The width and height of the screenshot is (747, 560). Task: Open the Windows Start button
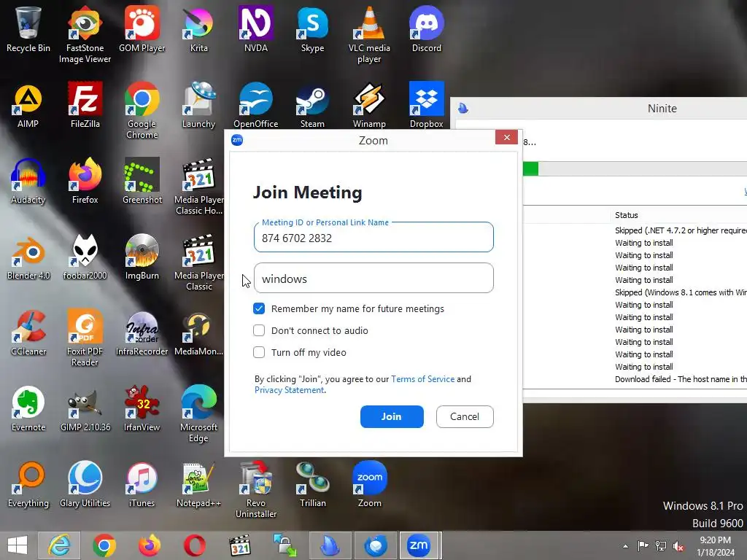pyautogui.click(x=18, y=545)
